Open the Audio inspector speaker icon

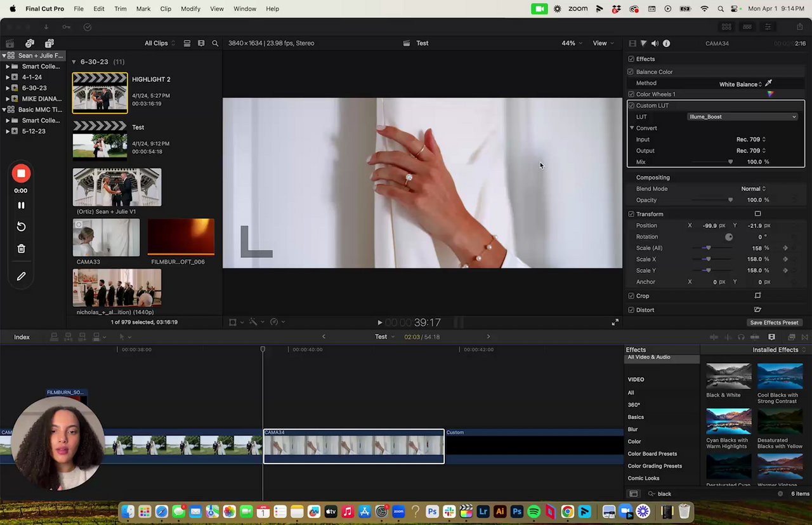(x=655, y=43)
